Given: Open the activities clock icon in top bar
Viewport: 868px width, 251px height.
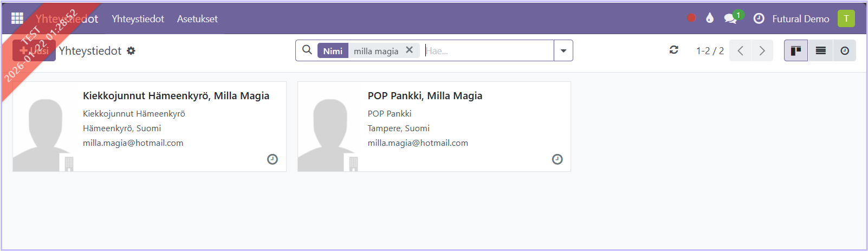Looking at the screenshot, I should point(759,18).
